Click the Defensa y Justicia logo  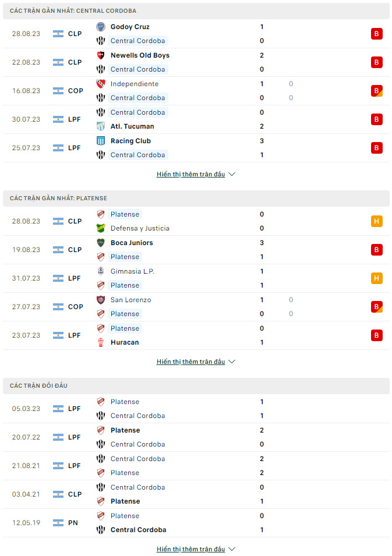(101, 228)
